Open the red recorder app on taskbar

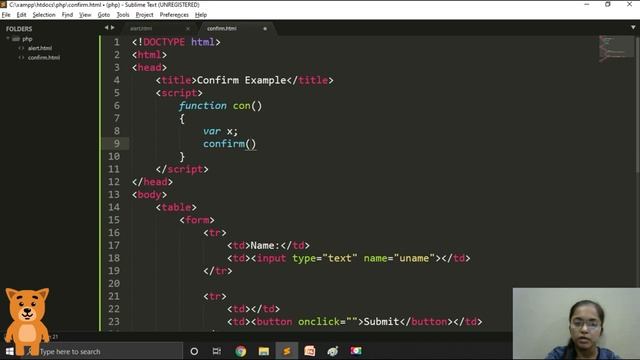[x=356, y=351]
